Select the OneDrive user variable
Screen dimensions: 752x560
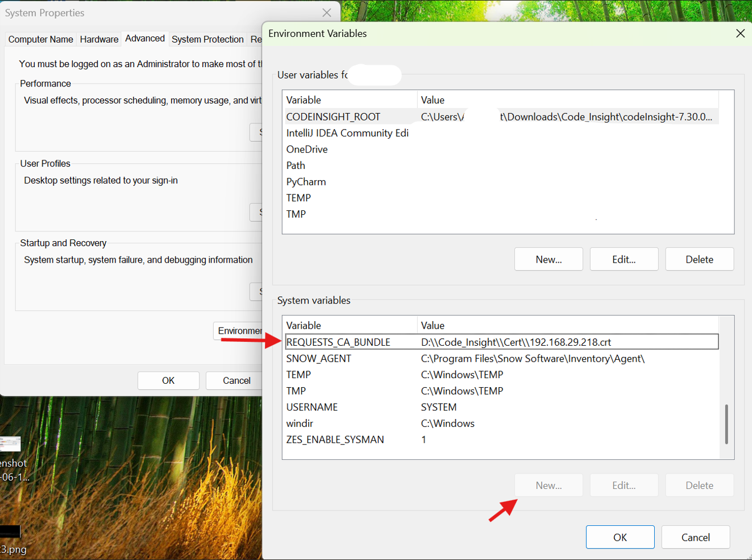pos(341,149)
